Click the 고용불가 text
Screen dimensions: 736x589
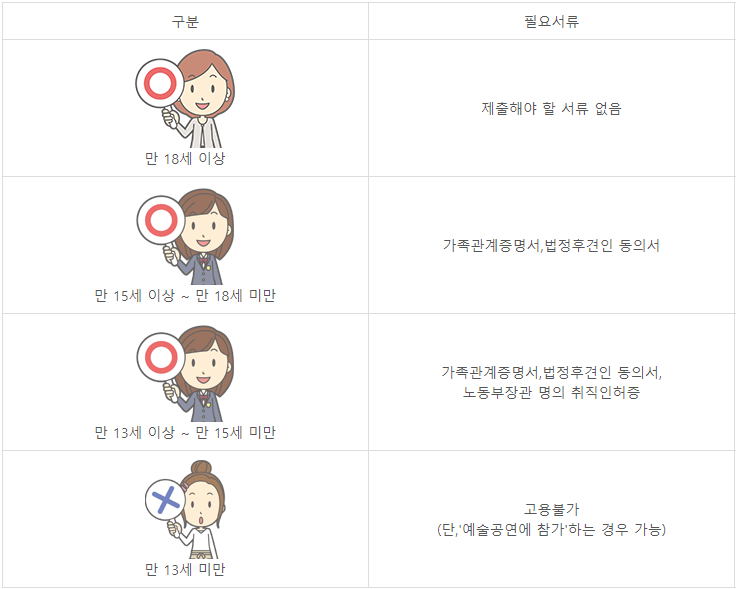(552, 509)
